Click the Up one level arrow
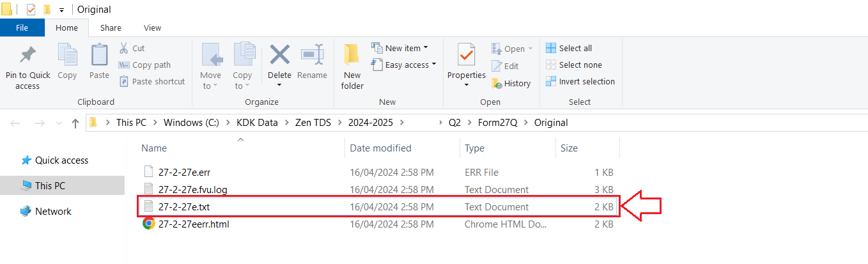868x264 pixels. click(75, 123)
